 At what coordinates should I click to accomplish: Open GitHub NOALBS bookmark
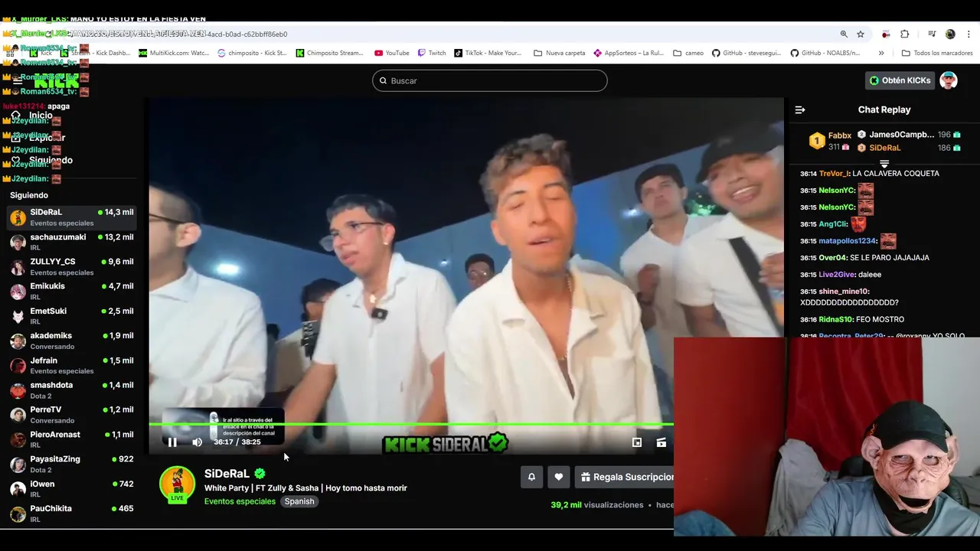coord(825,53)
